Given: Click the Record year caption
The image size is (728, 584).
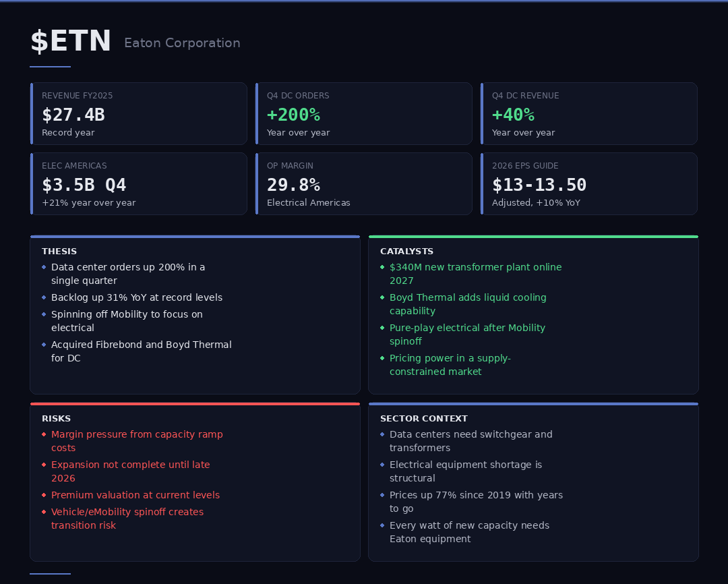Looking at the screenshot, I should pyautogui.click(x=68, y=132).
